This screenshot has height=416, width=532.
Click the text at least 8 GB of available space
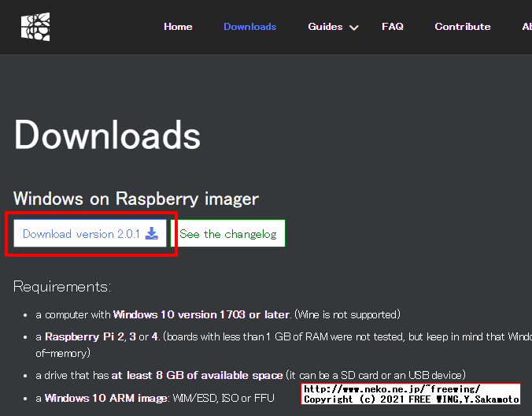click(x=197, y=375)
